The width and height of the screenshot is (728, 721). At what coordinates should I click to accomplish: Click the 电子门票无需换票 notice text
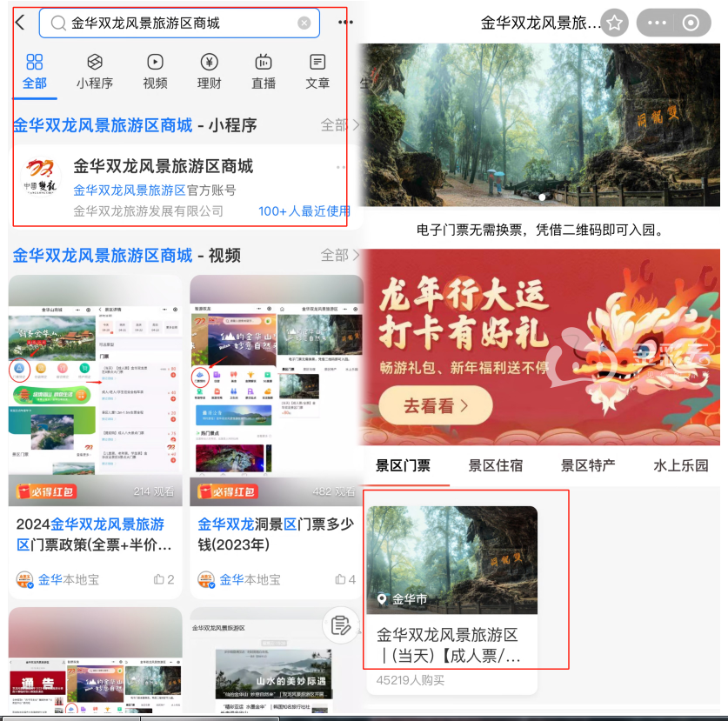[x=539, y=230]
